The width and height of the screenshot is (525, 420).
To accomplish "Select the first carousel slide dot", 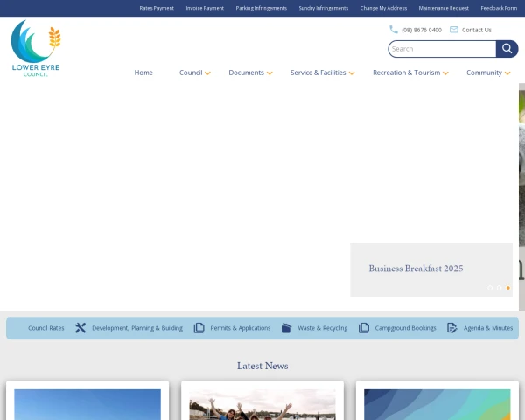I will (490, 288).
